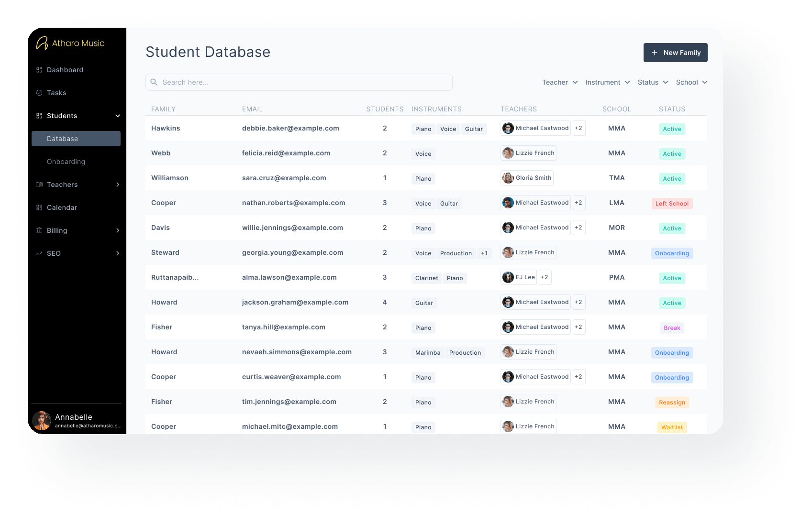812x523 pixels.
Task: Collapse the Students sidebar section
Action: pyautogui.click(x=118, y=116)
